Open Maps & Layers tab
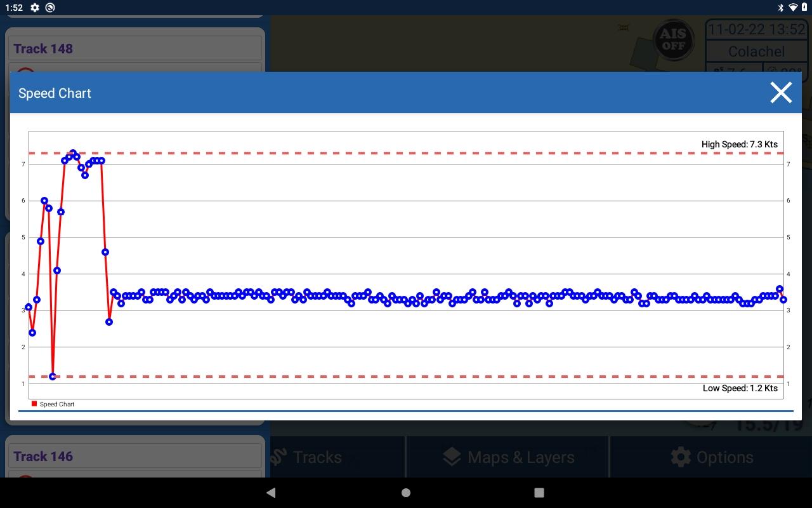812x508 pixels. 508,457
